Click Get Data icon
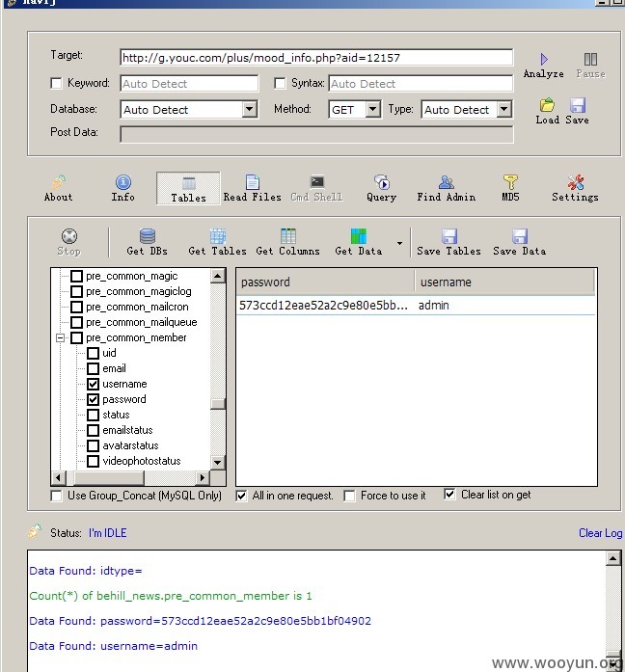 coord(359,236)
